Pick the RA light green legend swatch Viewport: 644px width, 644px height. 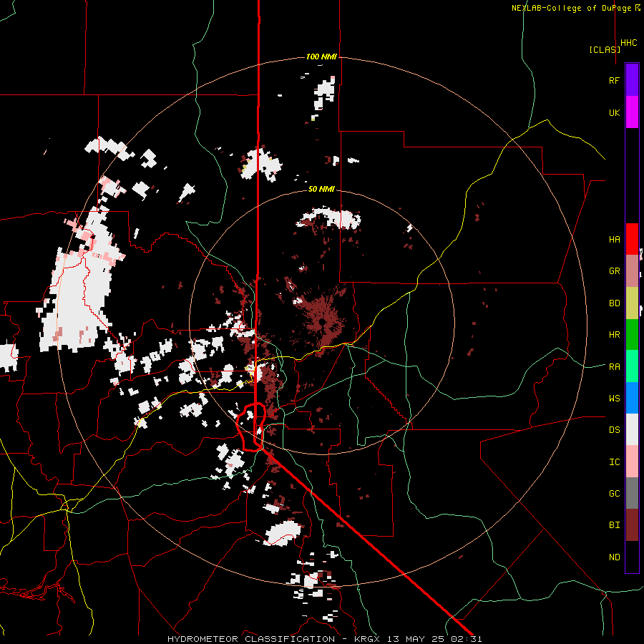(632, 366)
